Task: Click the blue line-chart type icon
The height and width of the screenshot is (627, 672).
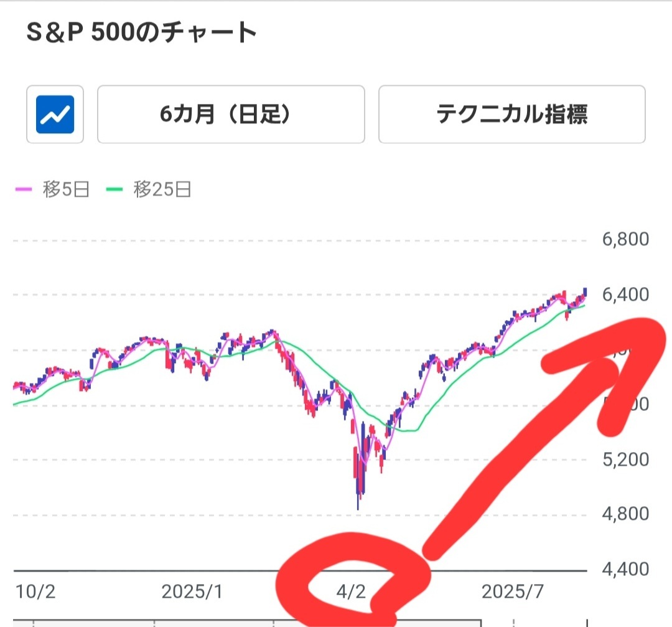Action: tap(55, 114)
